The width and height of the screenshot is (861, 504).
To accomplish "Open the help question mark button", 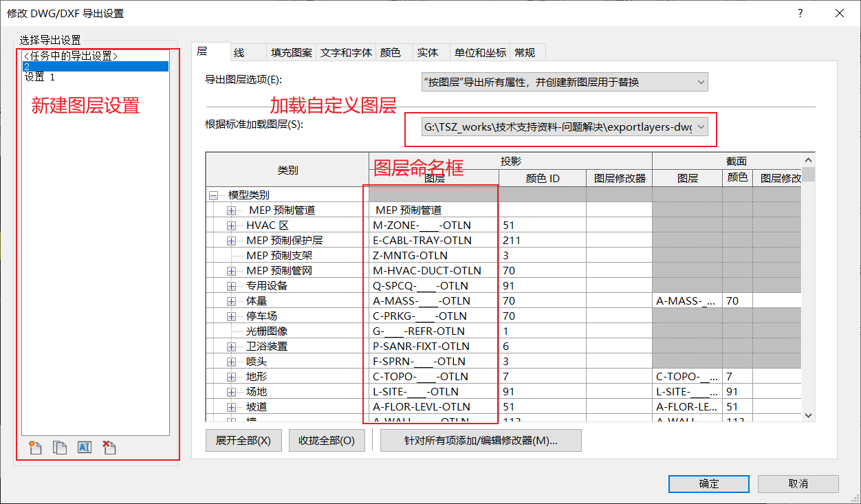I will click(800, 13).
